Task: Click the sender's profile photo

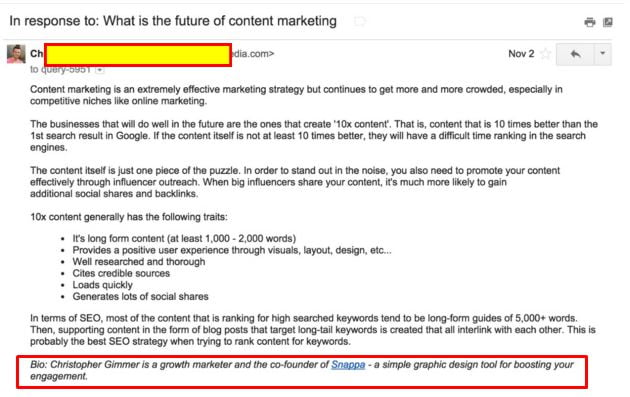Action: coord(16,54)
